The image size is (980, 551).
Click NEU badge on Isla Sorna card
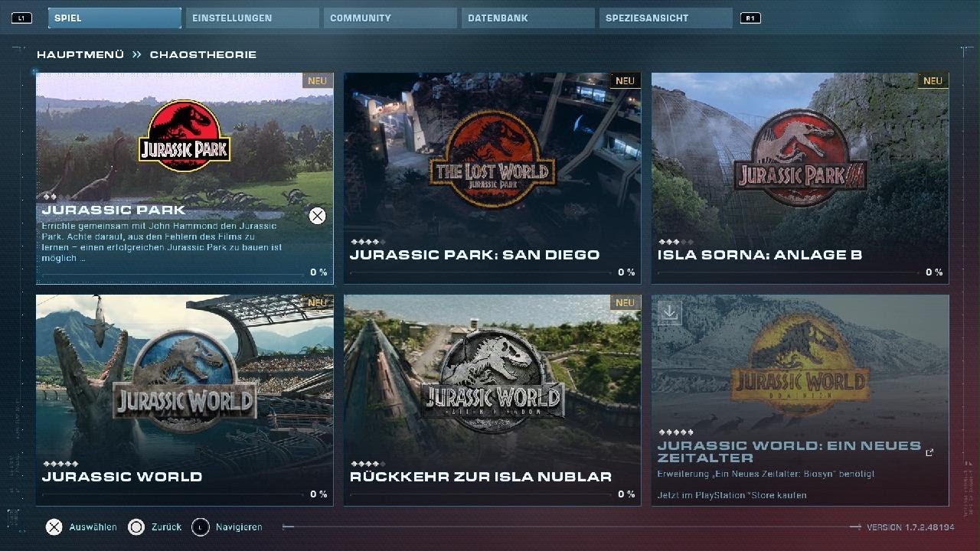pos(933,80)
